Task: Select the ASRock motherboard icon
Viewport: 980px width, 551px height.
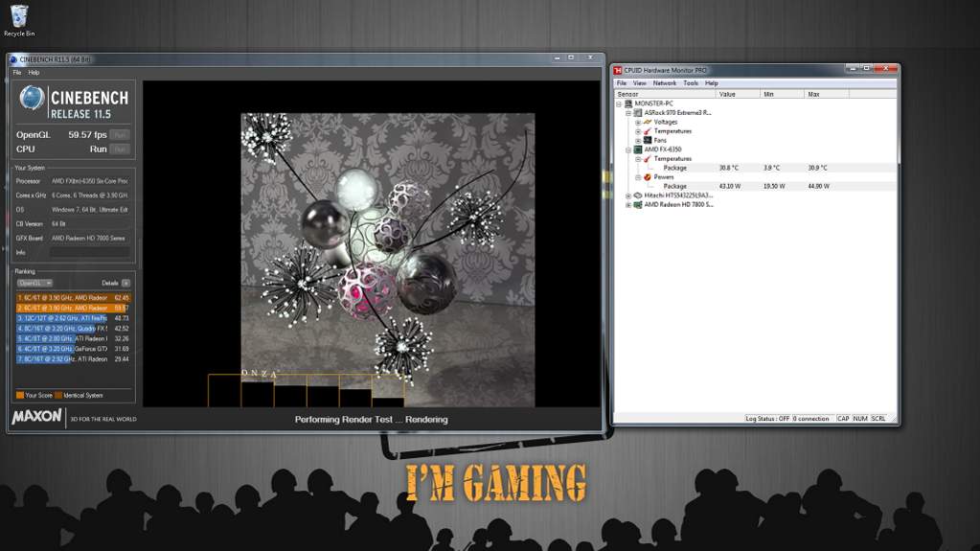Action: click(x=637, y=112)
